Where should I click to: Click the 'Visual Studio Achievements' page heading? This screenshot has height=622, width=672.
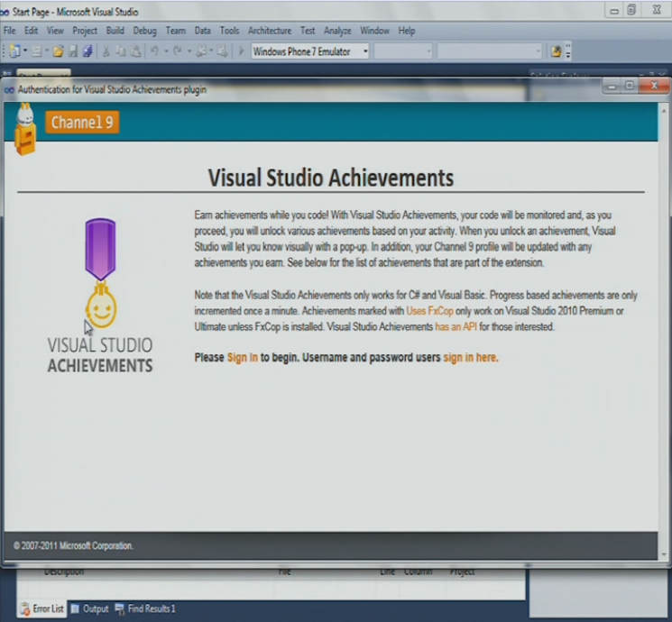(x=330, y=178)
